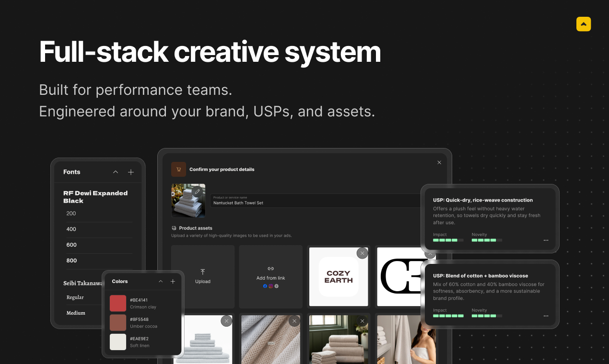Image resolution: width=609 pixels, height=364 pixels.
Task: Click the yellow scroll-to-top button
Action: 584,23
